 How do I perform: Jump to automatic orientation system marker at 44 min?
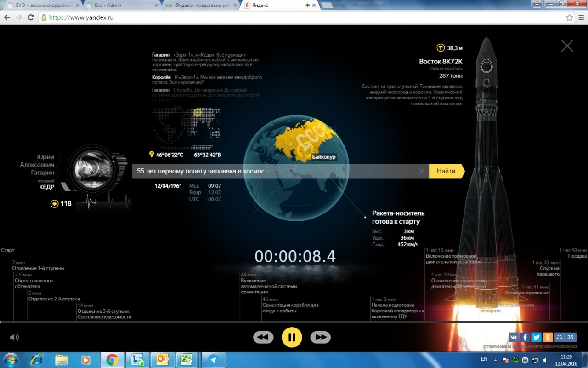click(x=269, y=283)
